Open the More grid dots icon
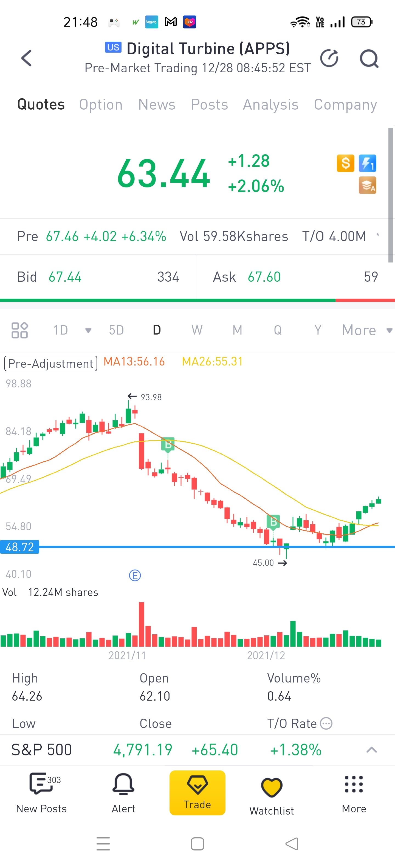This screenshot has width=395, height=868. [x=354, y=784]
